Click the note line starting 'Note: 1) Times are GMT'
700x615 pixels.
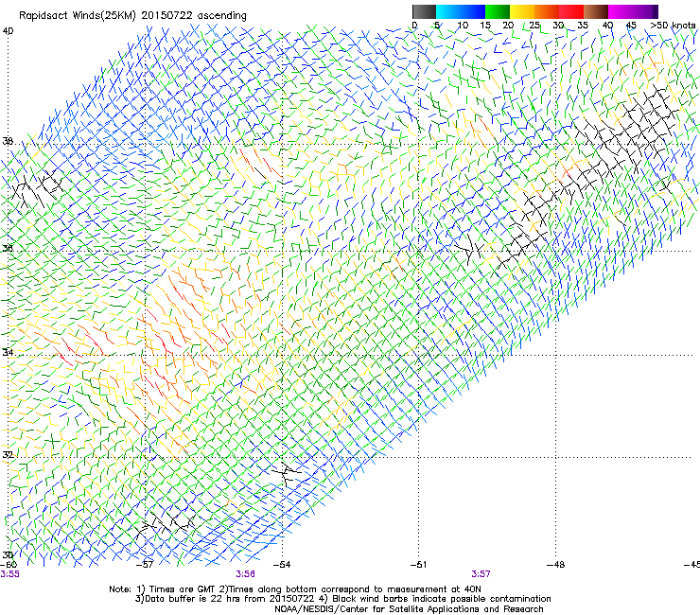(x=295, y=589)
